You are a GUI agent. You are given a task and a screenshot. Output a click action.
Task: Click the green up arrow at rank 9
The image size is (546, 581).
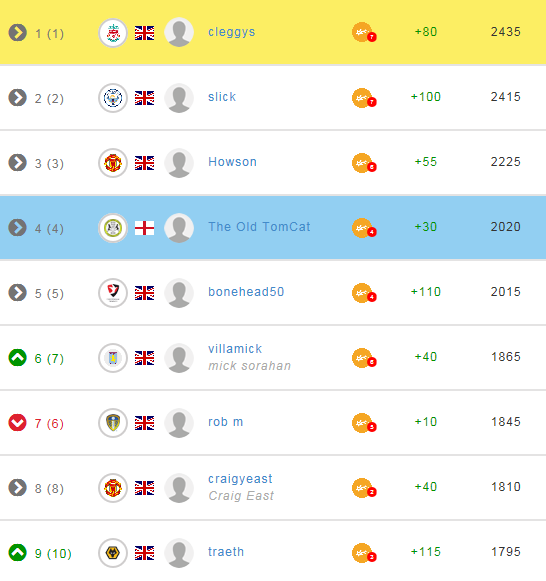(x=17, y=552)
